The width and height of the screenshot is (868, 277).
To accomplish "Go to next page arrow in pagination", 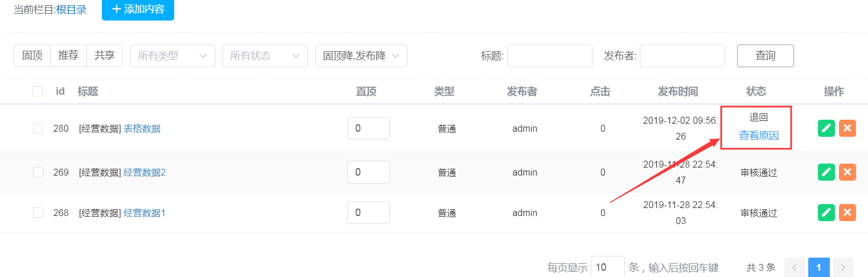I will tap(843, 267).
